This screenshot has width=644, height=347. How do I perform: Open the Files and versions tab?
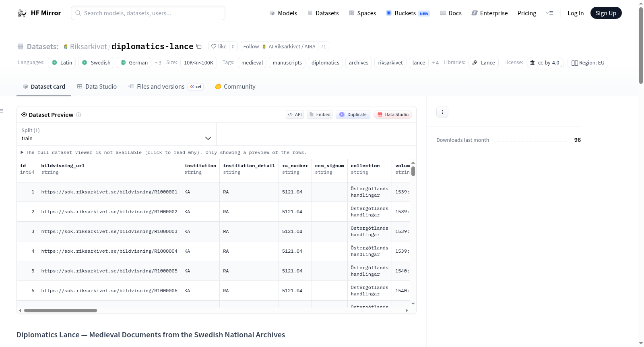[x=166, y=87]
